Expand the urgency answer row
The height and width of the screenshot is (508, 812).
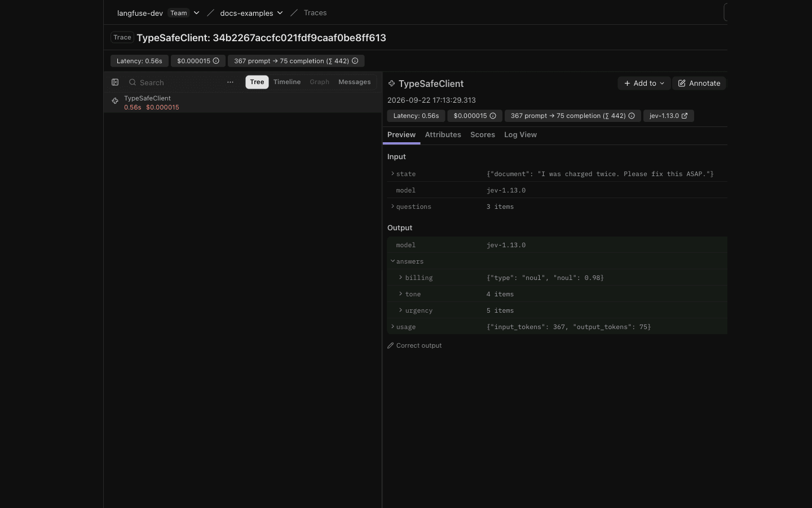click(x=400, y=310)
